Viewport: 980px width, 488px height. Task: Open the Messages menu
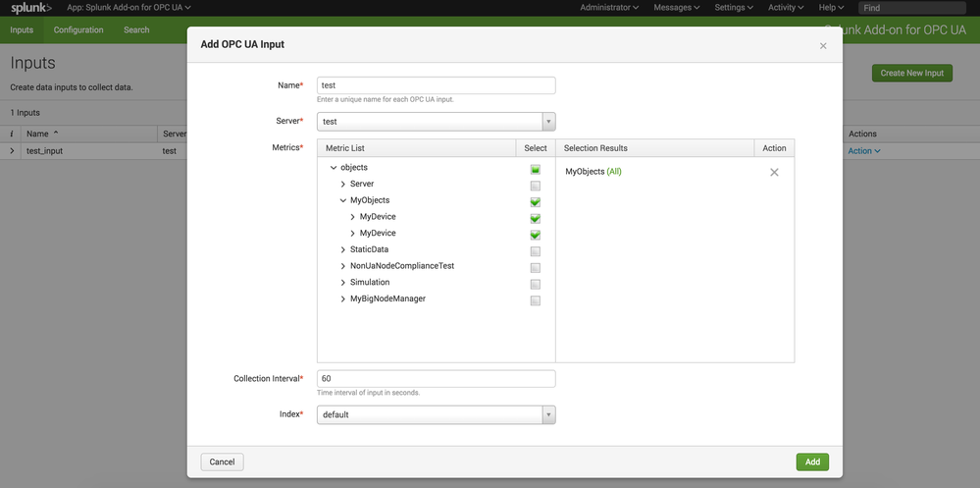[676, 8]
